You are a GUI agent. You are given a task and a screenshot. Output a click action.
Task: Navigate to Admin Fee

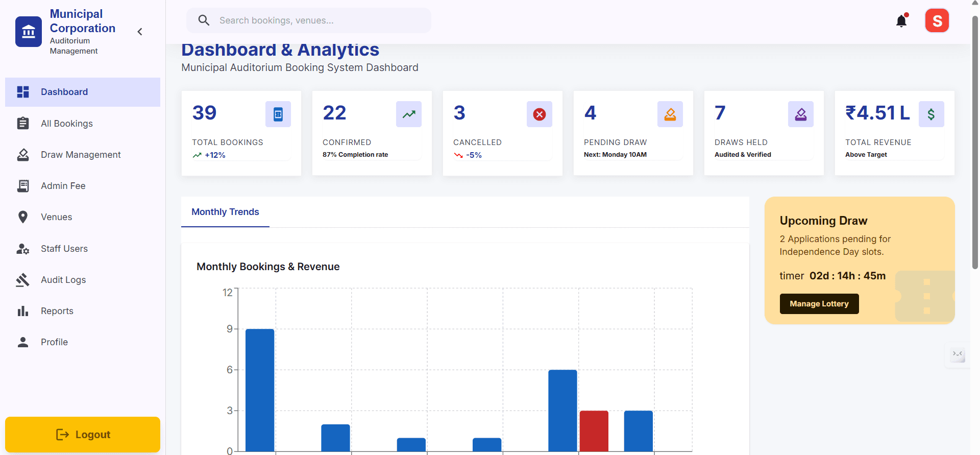83,186
